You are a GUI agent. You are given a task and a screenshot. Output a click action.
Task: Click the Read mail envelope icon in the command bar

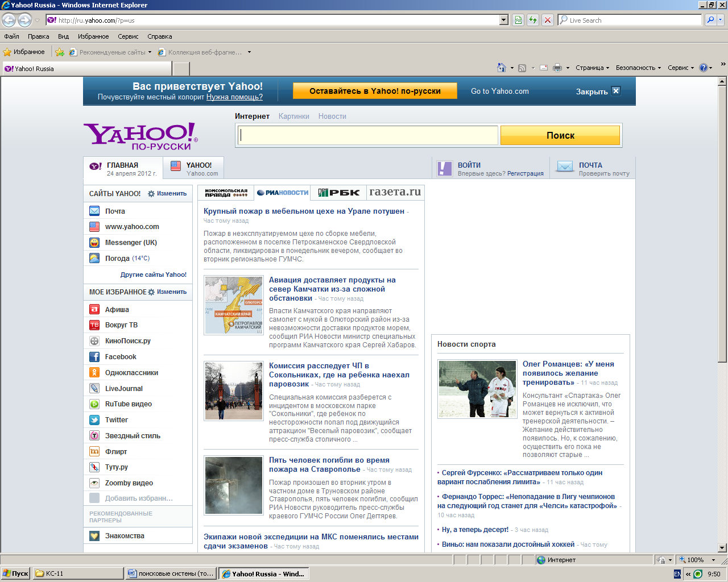coord(544,68)
